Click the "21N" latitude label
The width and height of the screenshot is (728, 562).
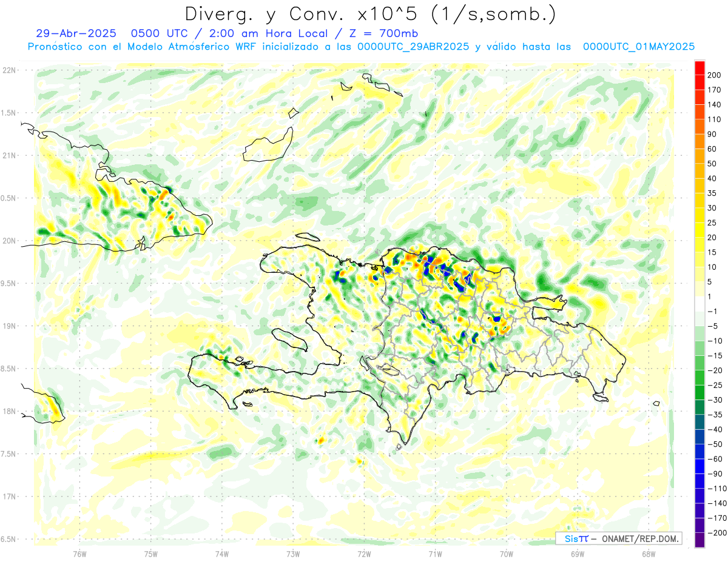tap(9, 155)
